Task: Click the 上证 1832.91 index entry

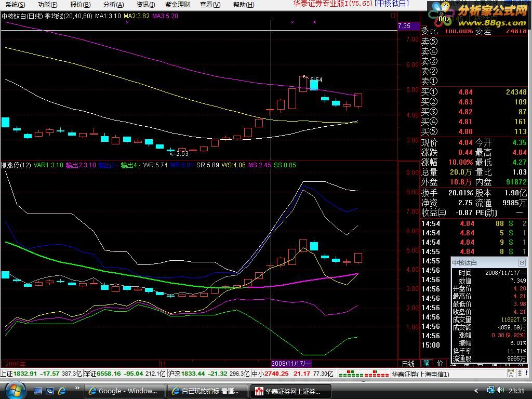Action: (41, 373)
